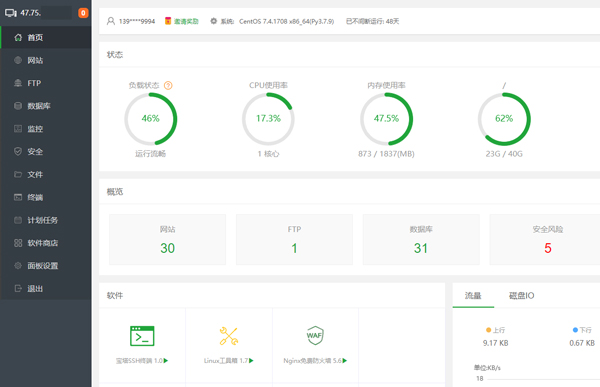
Task: Click the 873 / 1837(MB) memory text
Action: pyautogui.click(x=386, y=154)
